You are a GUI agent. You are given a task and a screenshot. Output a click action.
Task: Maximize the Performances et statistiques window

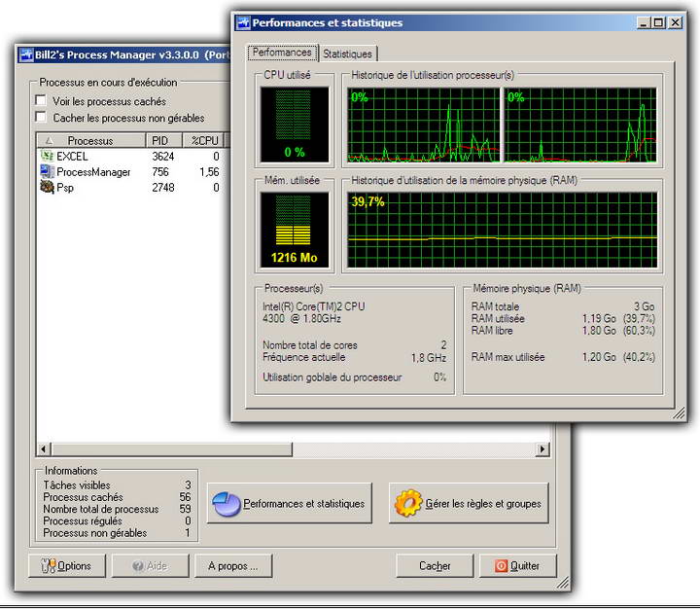(x=658, y=22)
